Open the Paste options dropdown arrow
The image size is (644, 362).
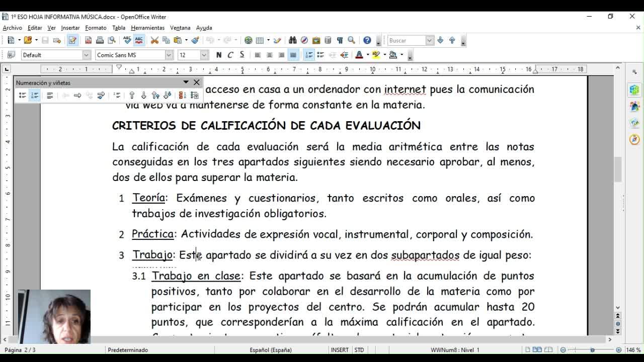(x=186, y=40)
